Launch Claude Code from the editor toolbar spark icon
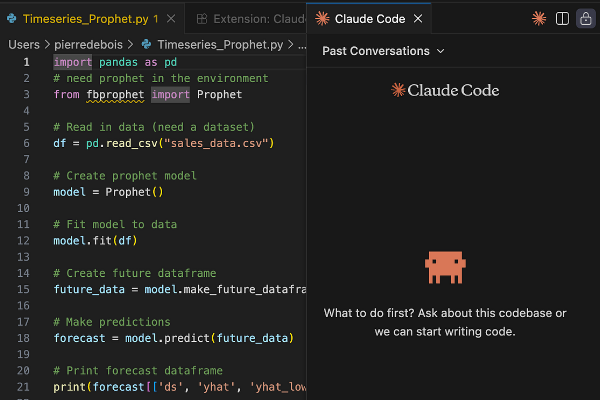The width and height of the screenshot is (600, 400). (x=539, y=18)
